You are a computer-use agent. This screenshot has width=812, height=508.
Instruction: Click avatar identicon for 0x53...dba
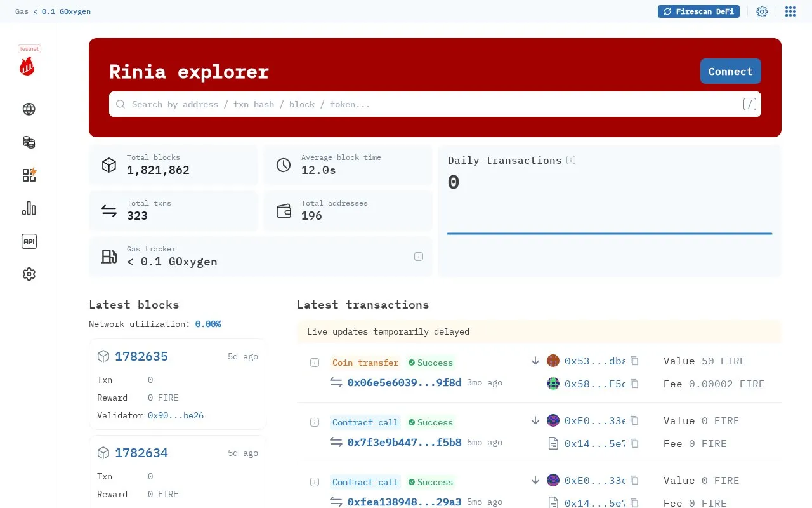pyautogui.click(x=553, y=361)
